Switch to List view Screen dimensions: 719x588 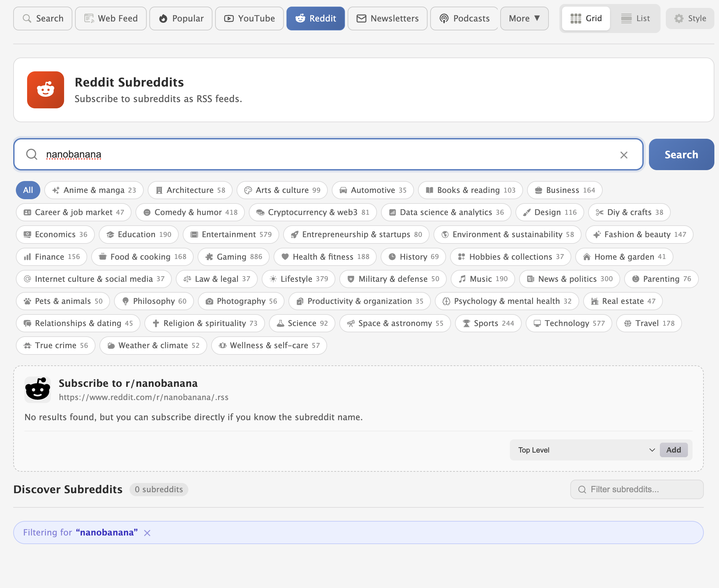click(x=635, y=18)
